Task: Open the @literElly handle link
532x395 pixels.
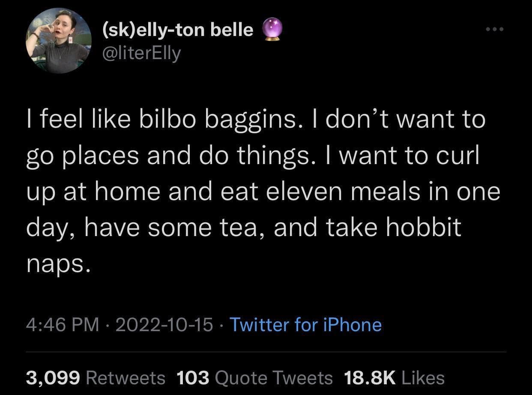Action: tap(141, 53)
